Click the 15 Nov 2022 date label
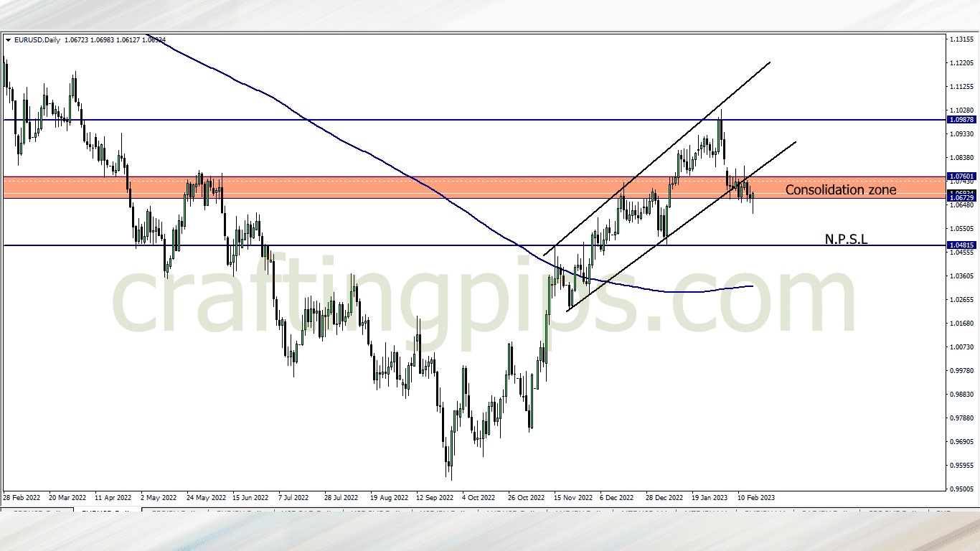Viewport: 980px width, 551px height. [x=573, y=497]
